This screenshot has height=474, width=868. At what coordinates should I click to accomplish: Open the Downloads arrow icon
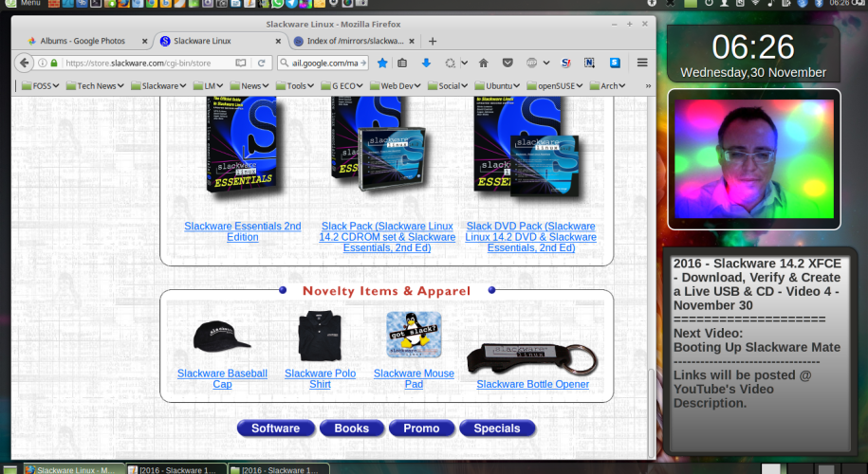pos(426,63)
